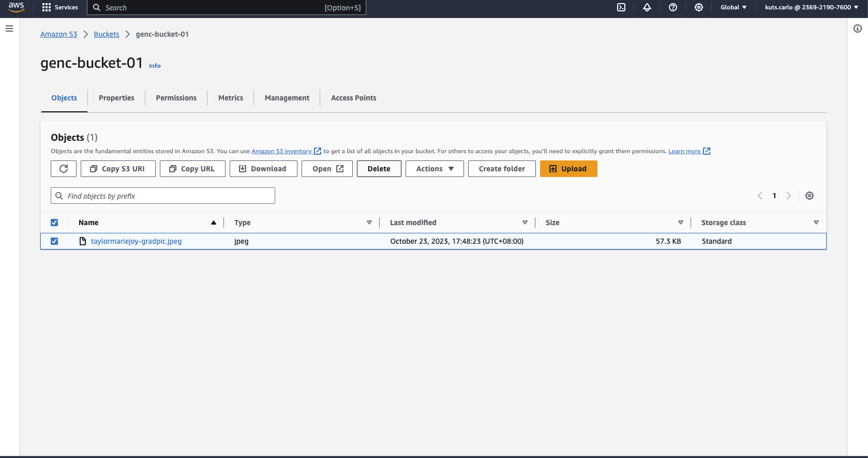
Task: Click the AWS logo home icon
Action: click(x=16, y=7)
